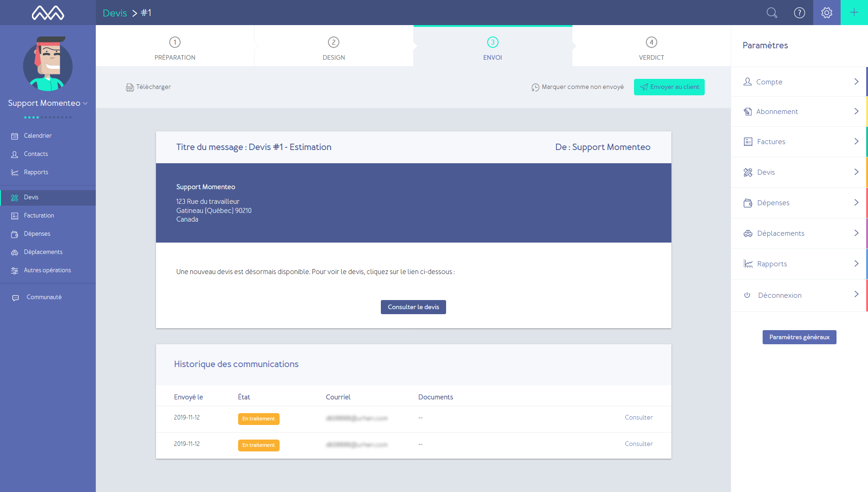The height and width of the screenshot is (492, 868).
Task: Click the help question mark icon
Action: tap(800, 13)
